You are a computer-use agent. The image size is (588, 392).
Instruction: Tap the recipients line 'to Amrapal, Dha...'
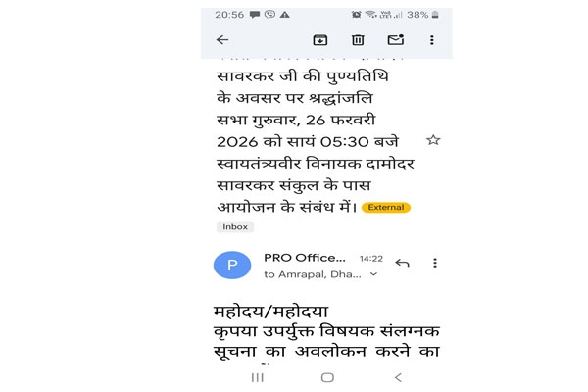tap(313, 274)
